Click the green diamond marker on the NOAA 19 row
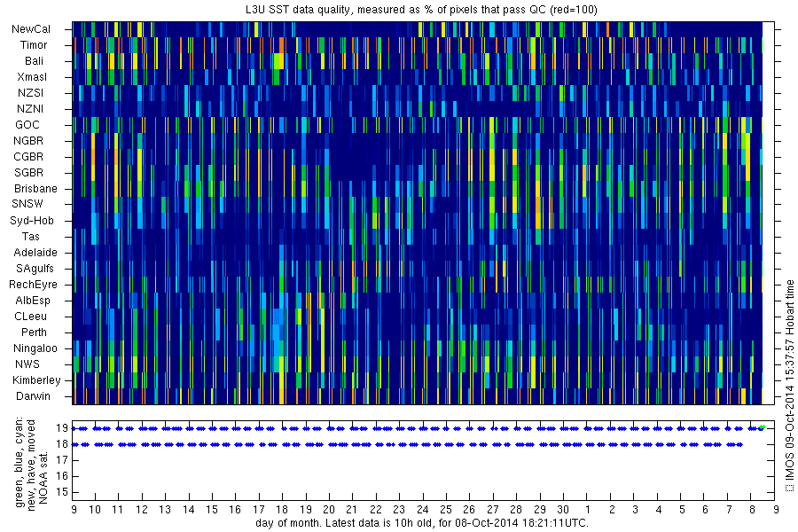Viewport: 798px width, 532px height. [x=762, y=427]
